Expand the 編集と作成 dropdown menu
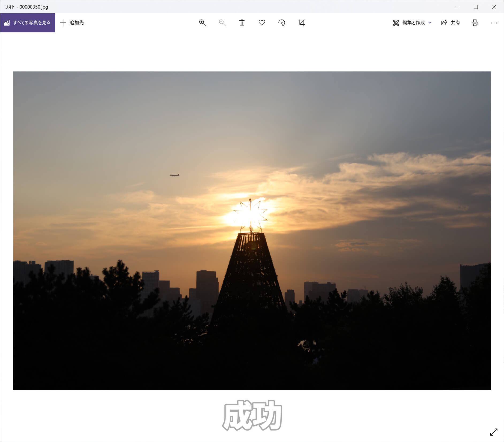The image size is (504, 442). pos(412,23)
